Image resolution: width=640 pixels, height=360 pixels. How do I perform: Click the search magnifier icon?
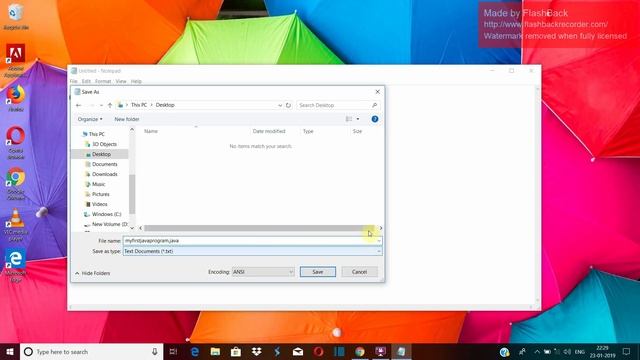coord(374,105)
